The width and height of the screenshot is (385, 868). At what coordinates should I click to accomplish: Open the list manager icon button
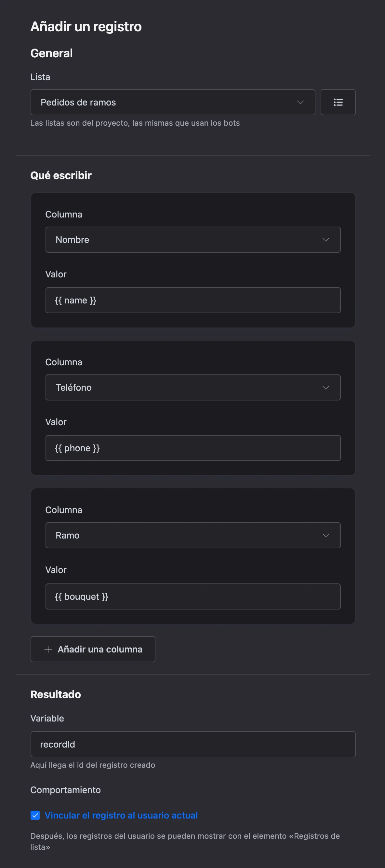pos(338,102)
